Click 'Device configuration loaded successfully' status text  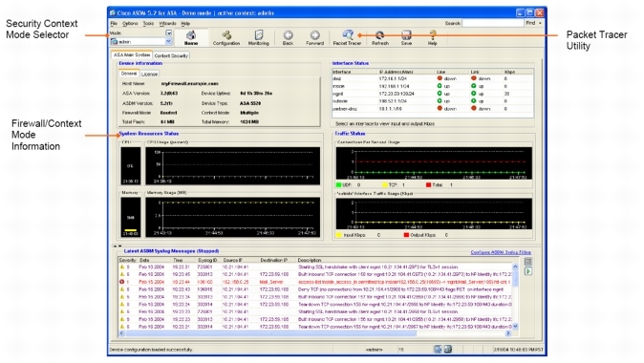point(150,350)
